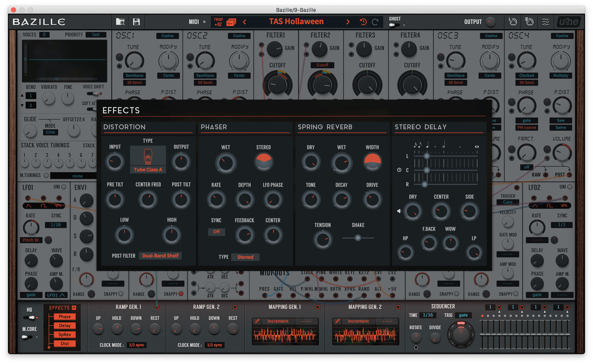Click the stereo delay R time slider
This screenshot has height=364, width=593.
click(445, 184)
